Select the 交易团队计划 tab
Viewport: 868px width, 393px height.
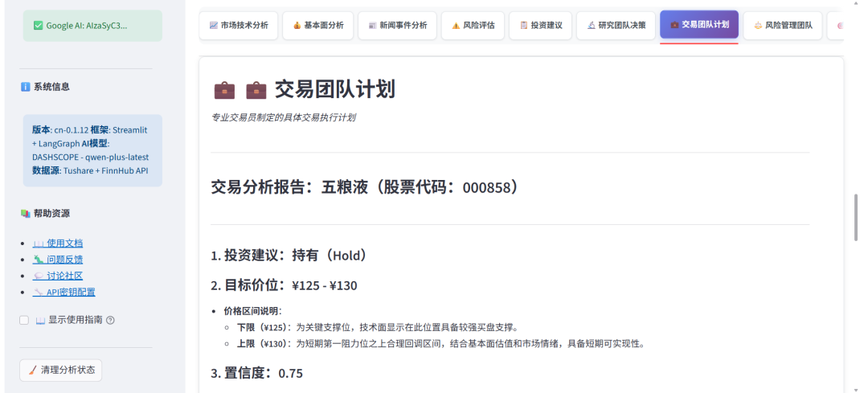point(699,25)
